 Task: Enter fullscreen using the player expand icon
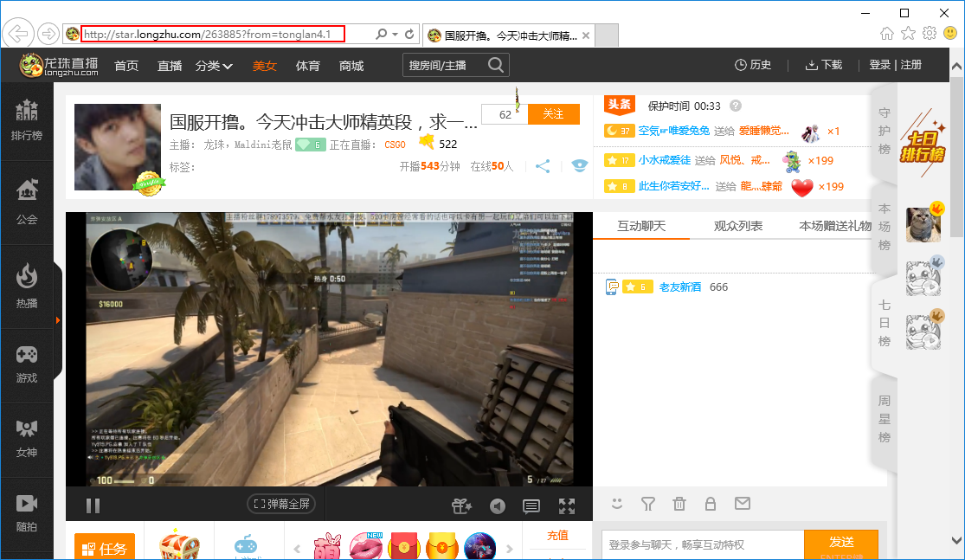click(x=567, y=505)
